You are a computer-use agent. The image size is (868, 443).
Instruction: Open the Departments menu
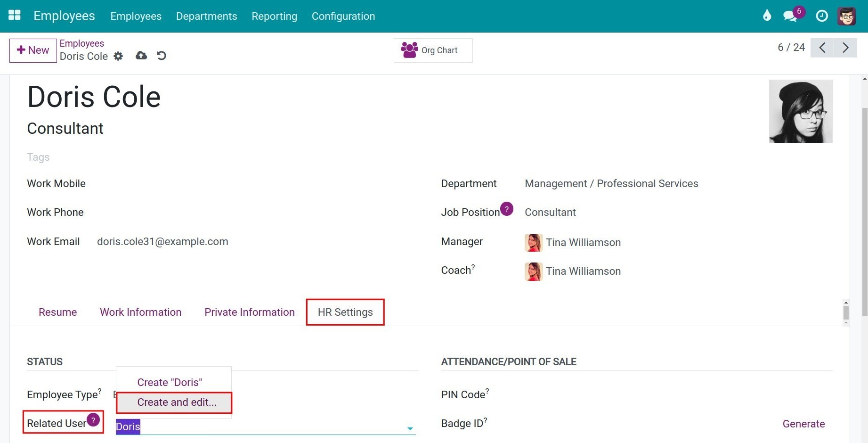pos(206,16)
